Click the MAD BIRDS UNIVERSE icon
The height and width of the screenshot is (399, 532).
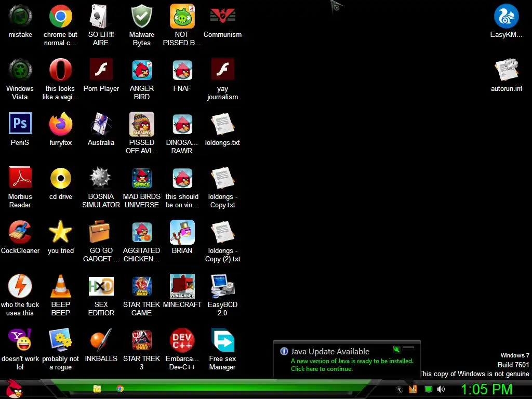(x=141, y=178)
